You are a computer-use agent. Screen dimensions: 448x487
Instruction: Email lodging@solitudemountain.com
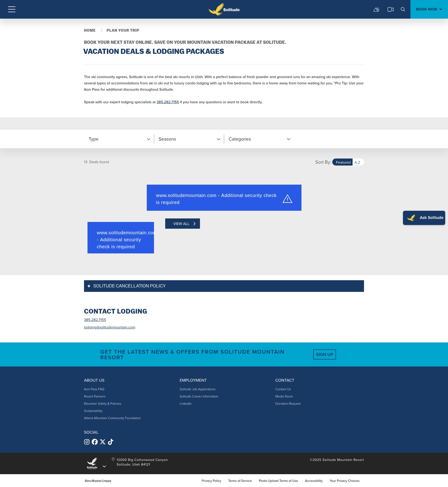110,327
